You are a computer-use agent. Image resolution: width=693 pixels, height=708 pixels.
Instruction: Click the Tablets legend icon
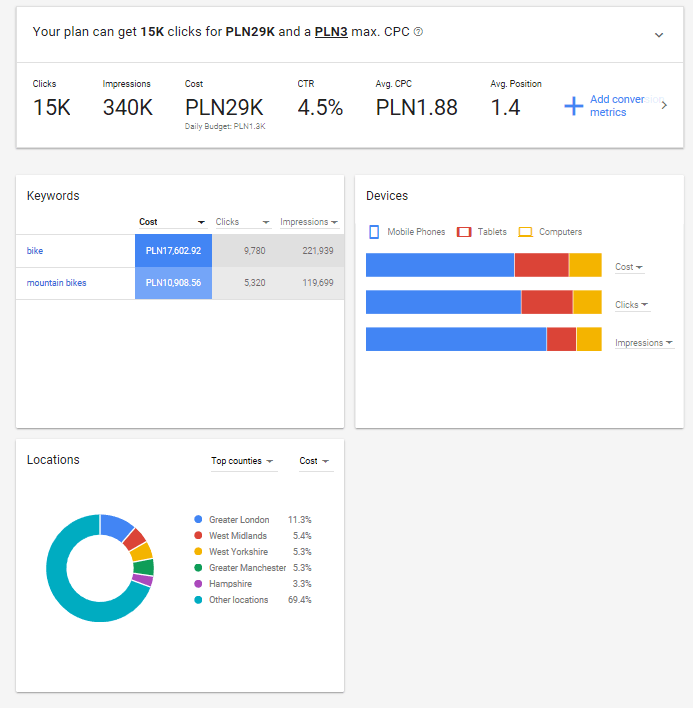pos(464,232)
